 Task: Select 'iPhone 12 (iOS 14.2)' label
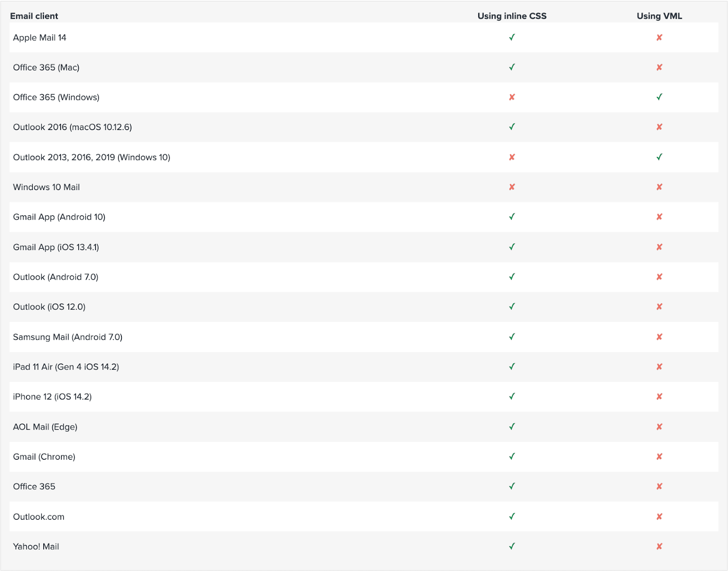pyautogui.click(x=52, y=397)
